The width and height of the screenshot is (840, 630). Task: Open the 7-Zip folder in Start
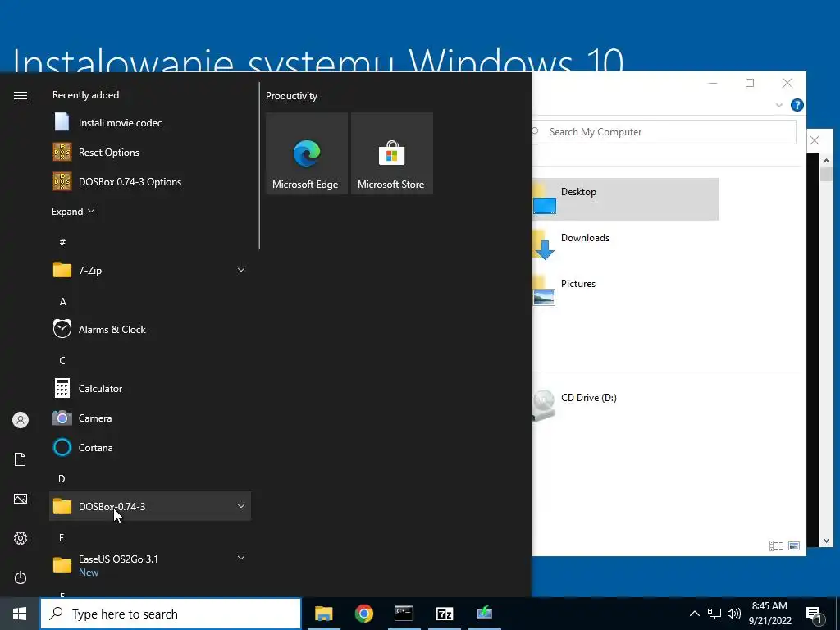(x=150, y=270)
